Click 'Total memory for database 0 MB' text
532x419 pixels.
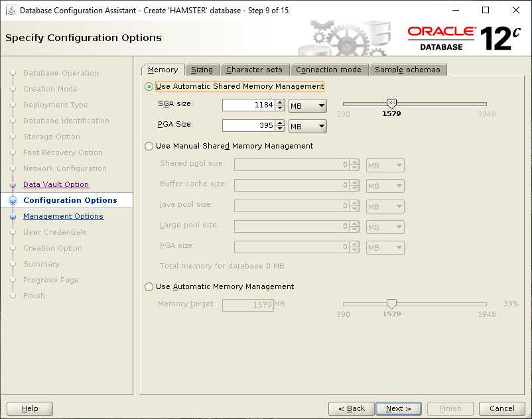pos(222,266)
